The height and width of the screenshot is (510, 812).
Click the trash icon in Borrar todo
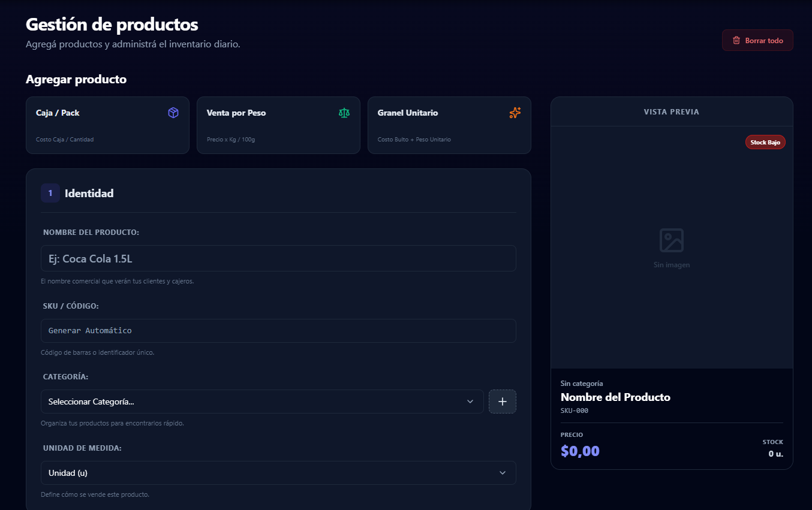[x=736, y=40]
